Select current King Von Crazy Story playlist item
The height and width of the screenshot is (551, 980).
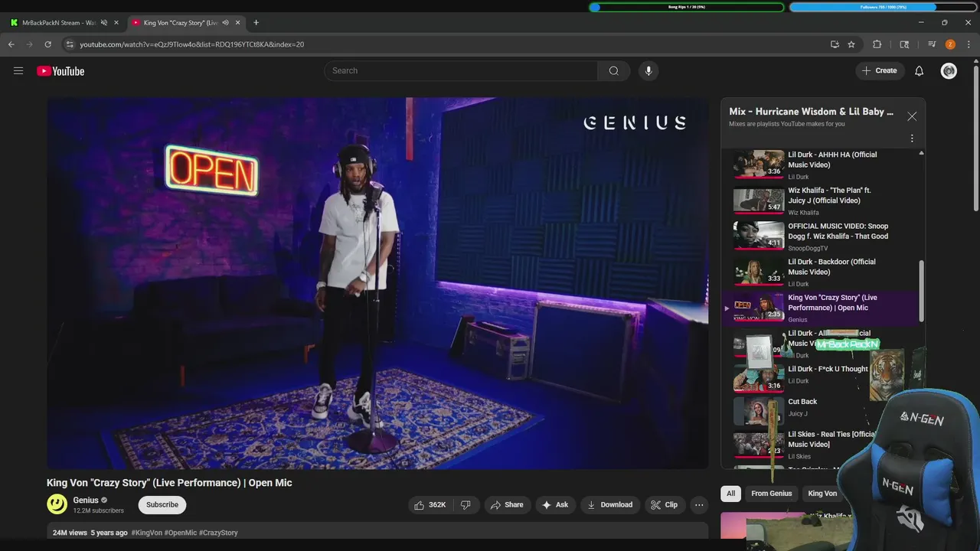(x=821, y=308)
